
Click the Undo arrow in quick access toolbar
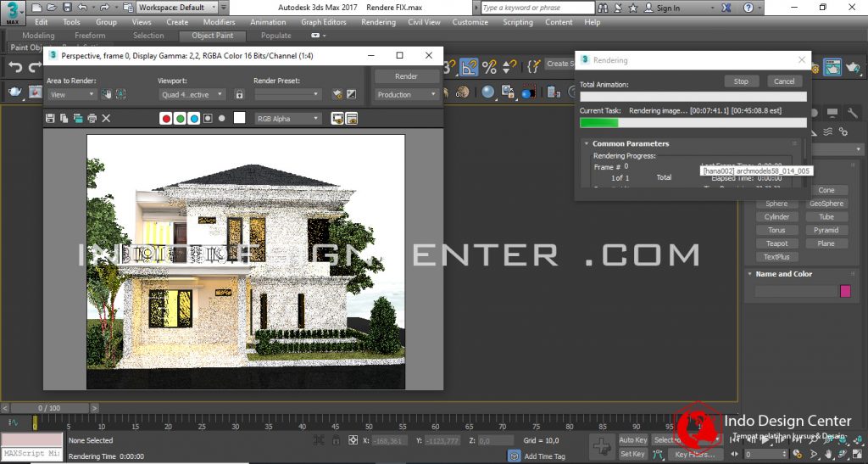pyautogui.click(x=82, y=8)
